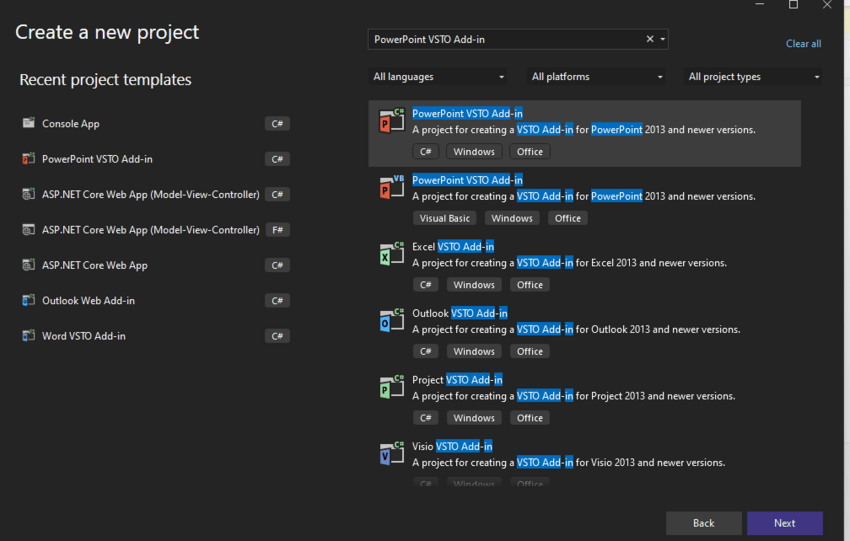Expand the All platforms dropdown
850x541 pixels.
pyautogui.click(x=596, y=76)
